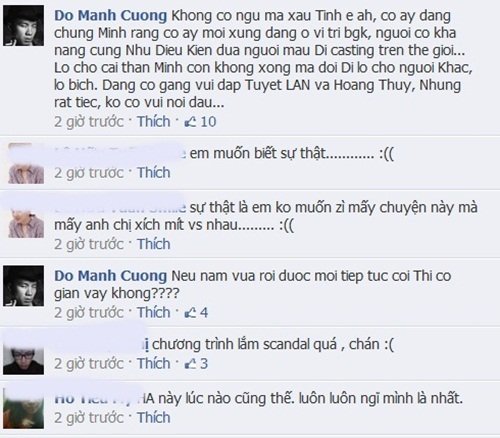Click Thích under 'em muốn biết sự thật'
500x438 pixels.
pos(154,173)
